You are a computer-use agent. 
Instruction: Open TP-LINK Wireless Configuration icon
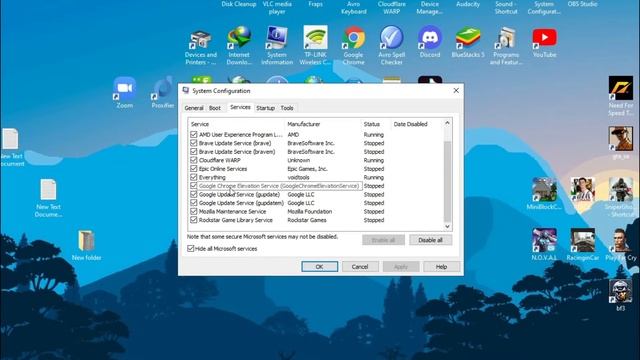pos(315,46)
